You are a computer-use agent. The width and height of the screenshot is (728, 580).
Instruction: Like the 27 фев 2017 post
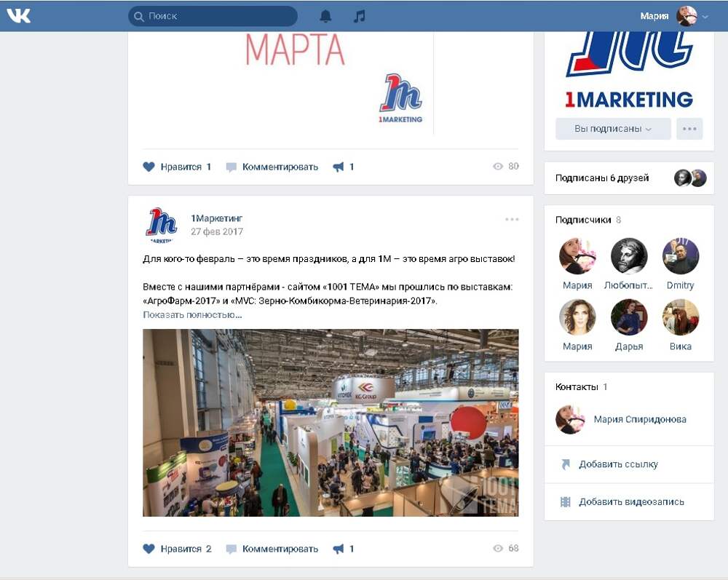(177, 549)
